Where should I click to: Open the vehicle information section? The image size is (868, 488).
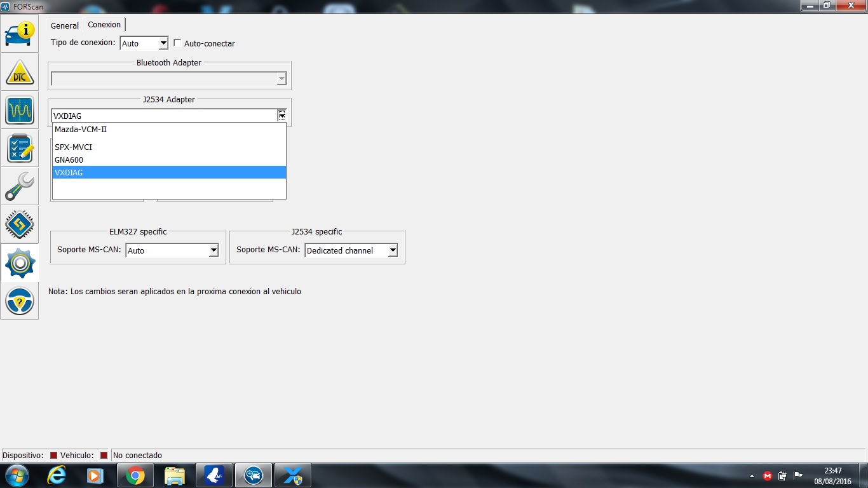20,34
